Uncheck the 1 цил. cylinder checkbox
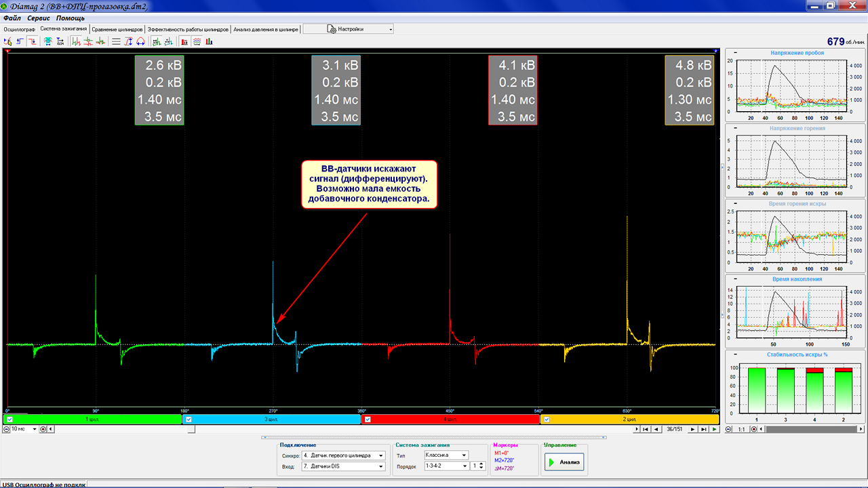 click(x=10, y=420)
